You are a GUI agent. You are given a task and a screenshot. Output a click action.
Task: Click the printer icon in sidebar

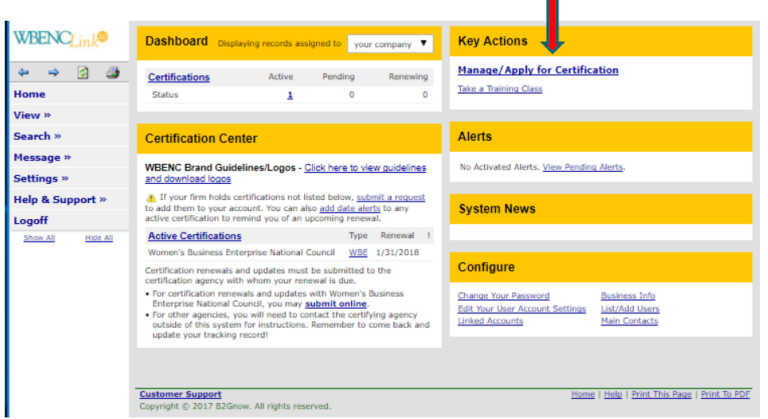coord(112,73)
